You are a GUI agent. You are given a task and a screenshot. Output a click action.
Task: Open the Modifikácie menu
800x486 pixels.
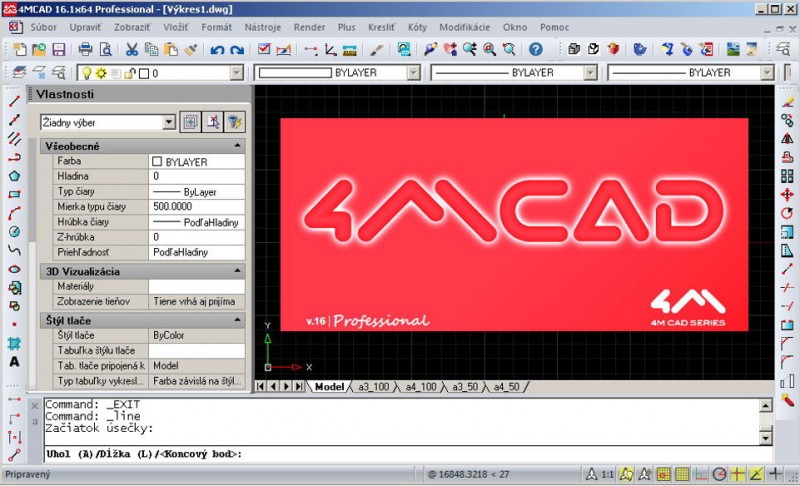tap(464, 28)
